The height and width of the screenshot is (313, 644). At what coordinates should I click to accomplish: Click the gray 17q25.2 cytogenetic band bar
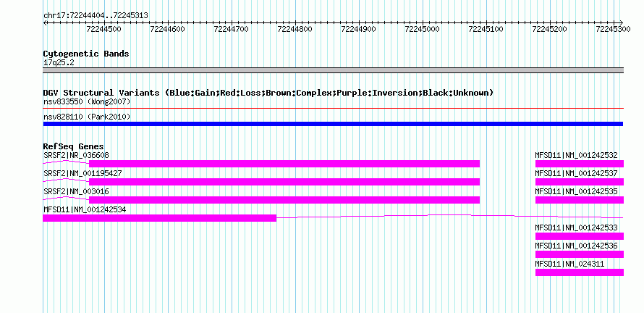click(333, 70)
